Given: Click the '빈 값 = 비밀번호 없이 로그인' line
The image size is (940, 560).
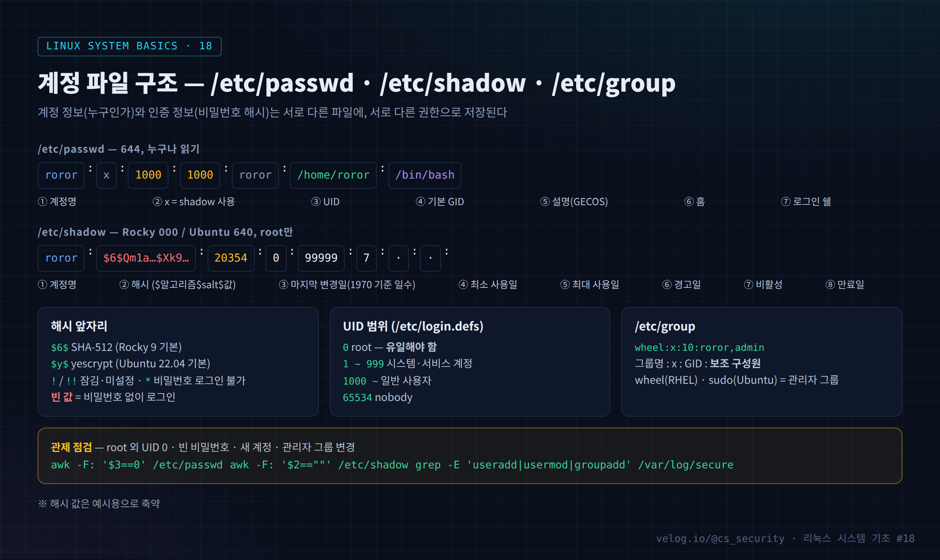Looking at the screenshot, I should (113, 397).
